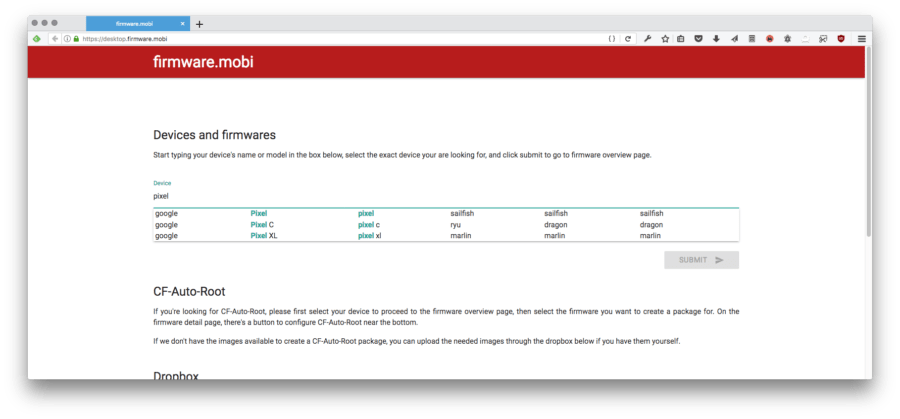
Task: Open the Pocket icon in the toolbar
Action: point(699,39)
